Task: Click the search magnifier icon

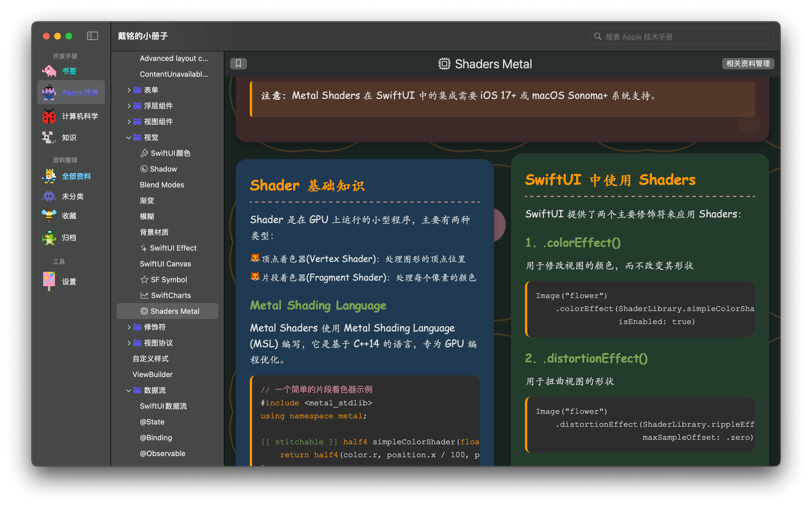Action: [x=598, y=36]
